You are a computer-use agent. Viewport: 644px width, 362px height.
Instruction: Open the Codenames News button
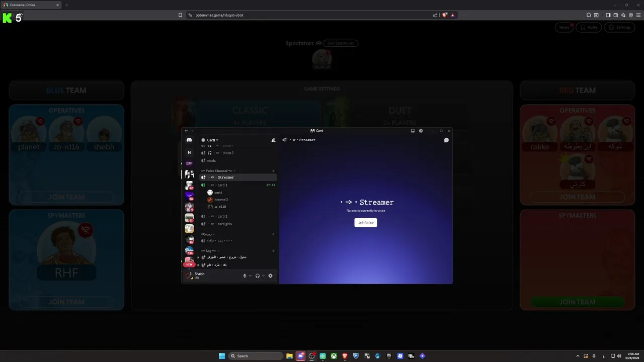tap(565, 27)
